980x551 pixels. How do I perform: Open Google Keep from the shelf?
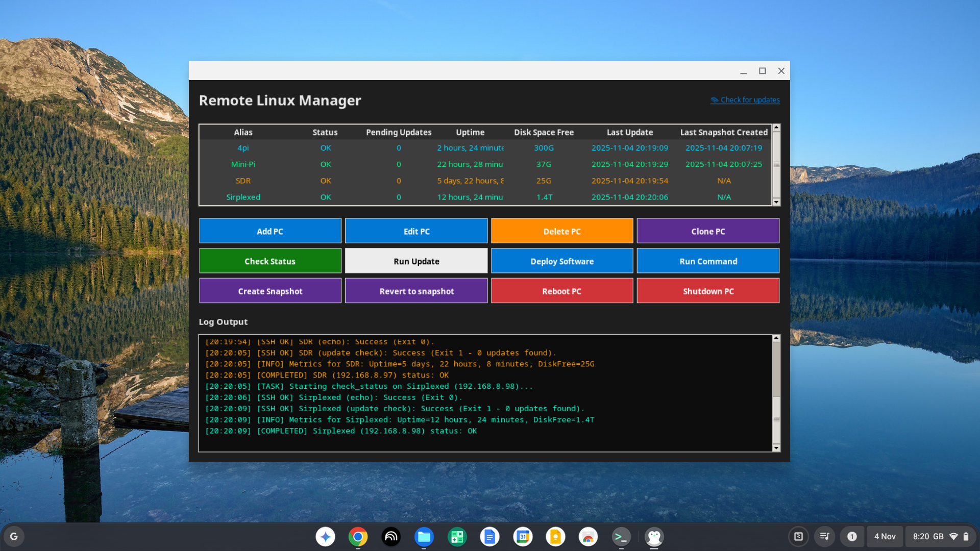tap(555, 537)
